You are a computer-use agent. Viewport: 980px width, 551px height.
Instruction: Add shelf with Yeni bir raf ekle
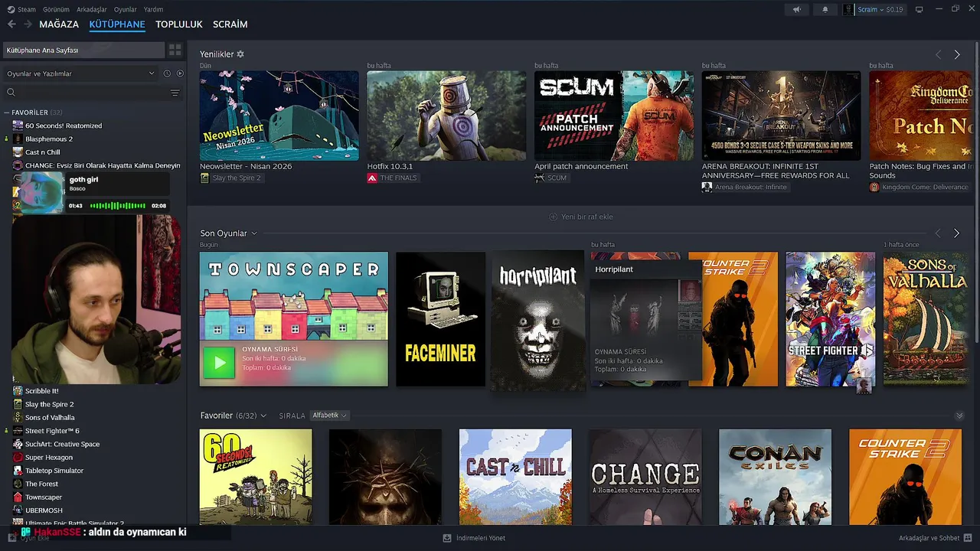[x=581, y=217]
